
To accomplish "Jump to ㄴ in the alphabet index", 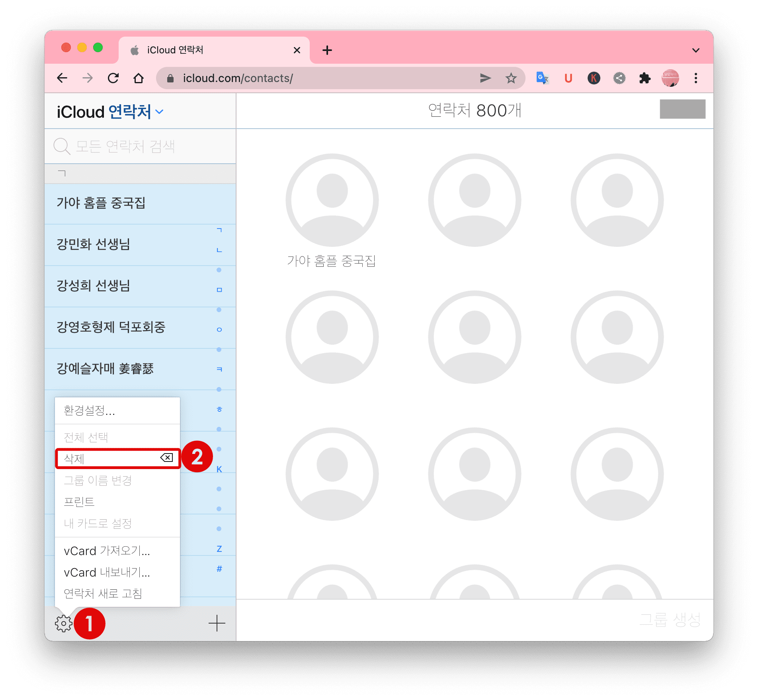I will [x=219, y=250].
